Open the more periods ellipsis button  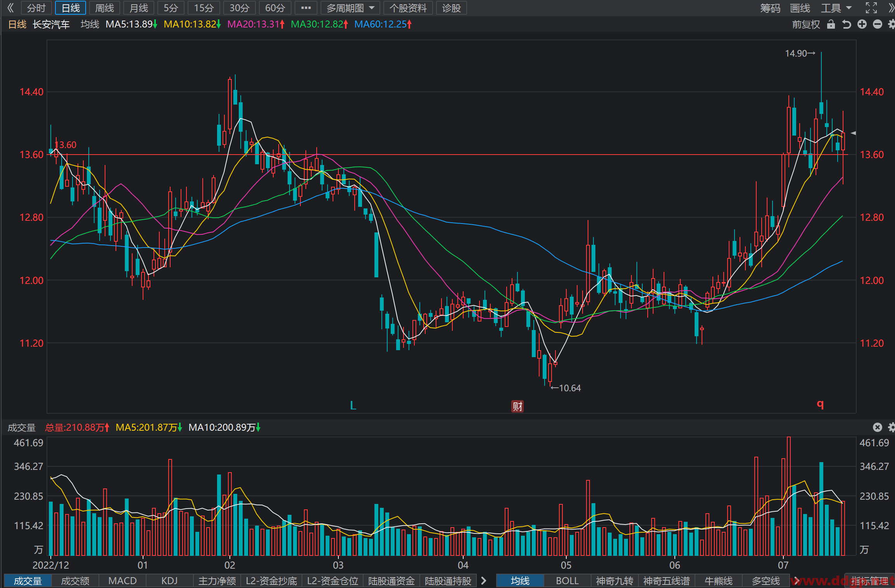(306, 8)
